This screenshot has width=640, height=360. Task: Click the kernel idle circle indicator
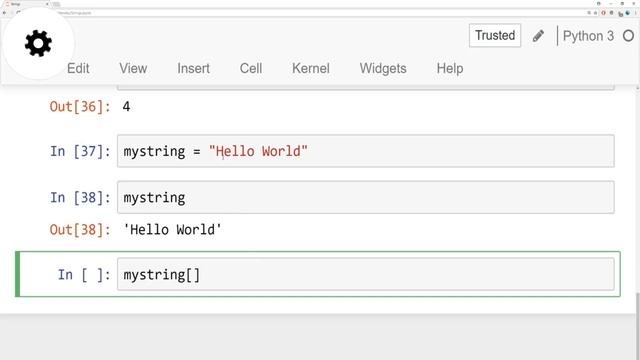[x=629, y=36]
